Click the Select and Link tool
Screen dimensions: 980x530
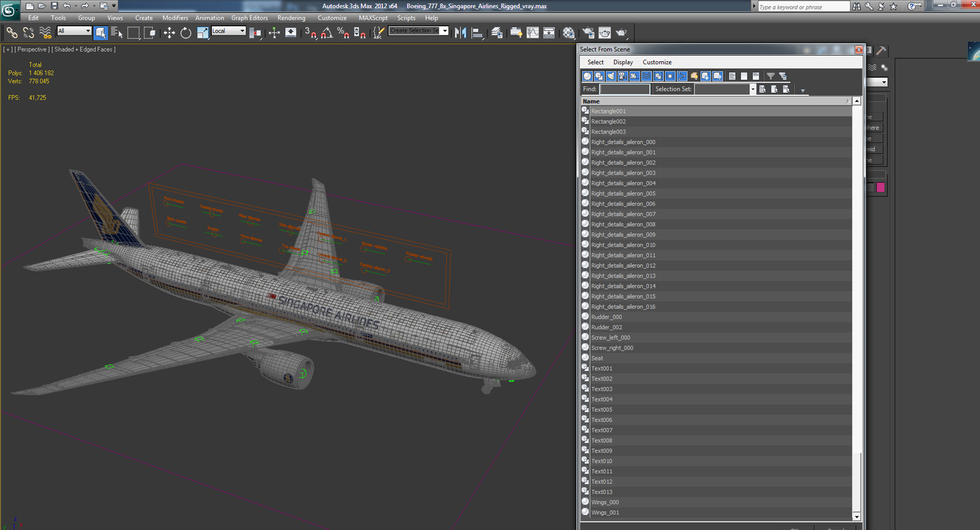[x=12, y=32]
